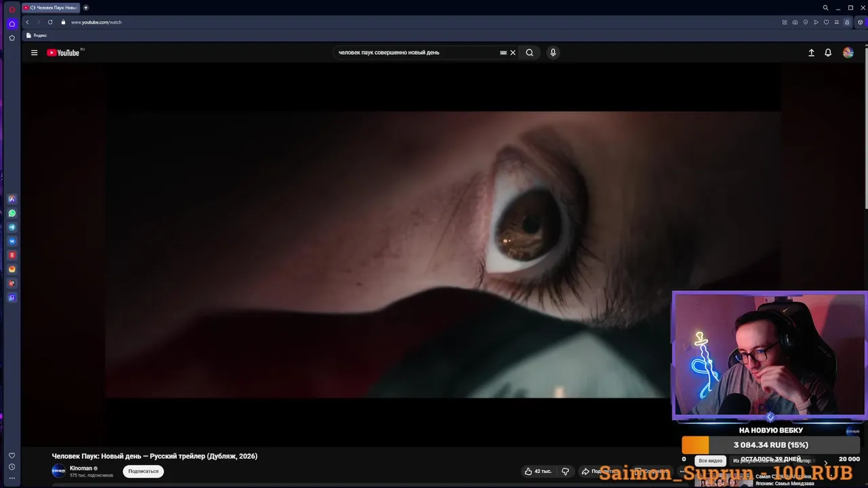Clear the YouTube search query

click(x=513, y=53)
